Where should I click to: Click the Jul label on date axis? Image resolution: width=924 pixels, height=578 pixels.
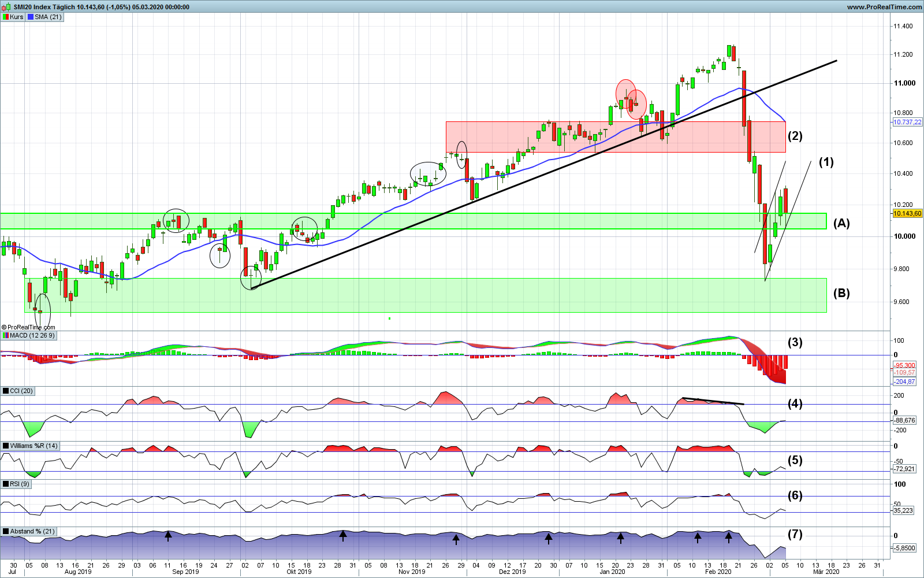tap(12, 572)
